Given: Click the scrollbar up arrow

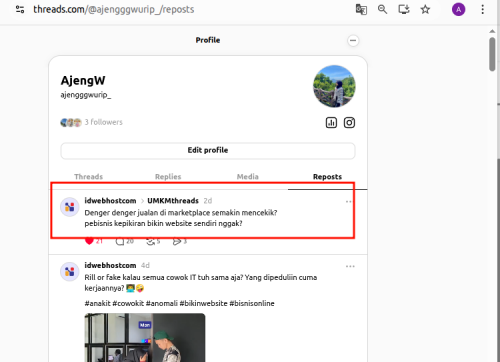Looking at the screenshot, I should (492, 31).
